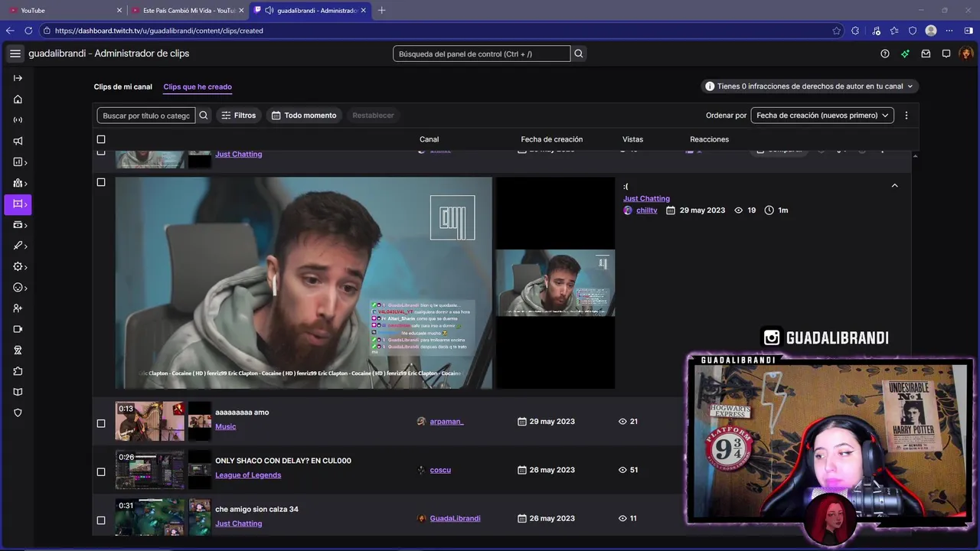Reload the page with the refresh button
This screenshot has height=551, width=980.
click(x=28, y=31)
